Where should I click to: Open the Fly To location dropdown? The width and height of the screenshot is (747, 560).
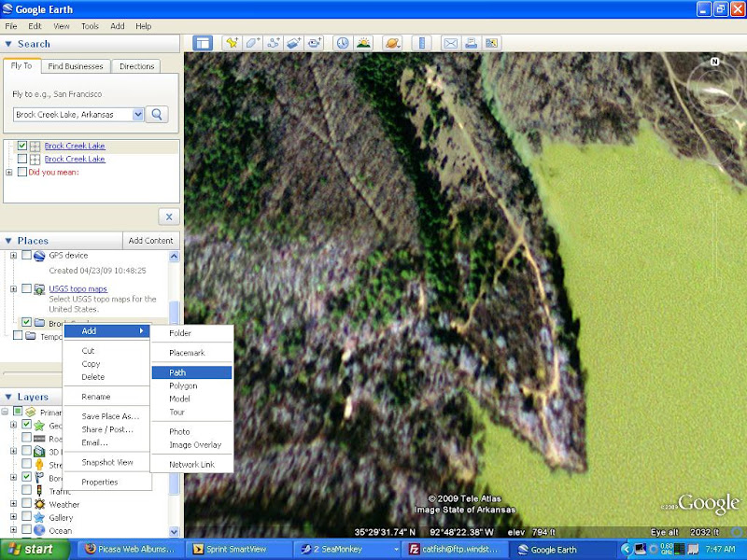click(138, 114)
